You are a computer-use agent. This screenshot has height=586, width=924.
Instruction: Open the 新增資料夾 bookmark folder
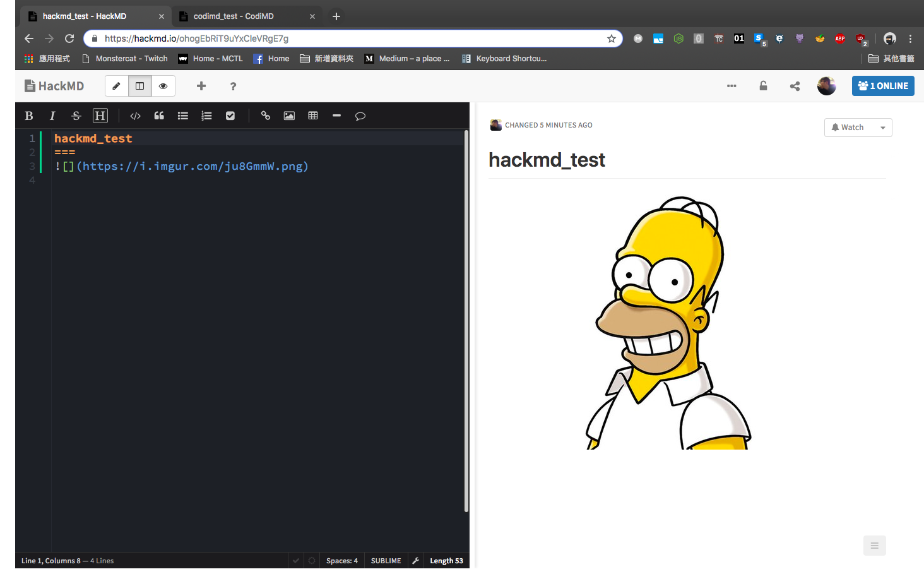point(326,59)
